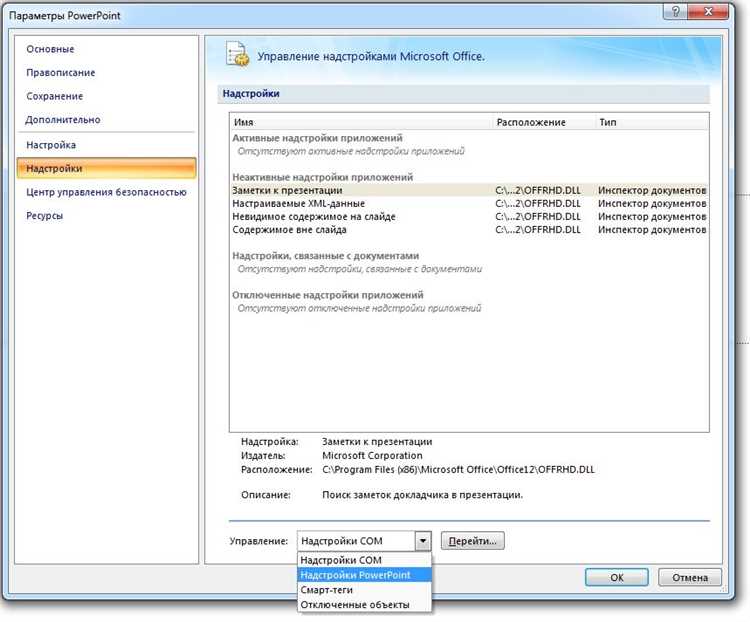Sort list by the Расположение column header
The width and height of the screenshot is (750, 622).
(x=530, y=122)
